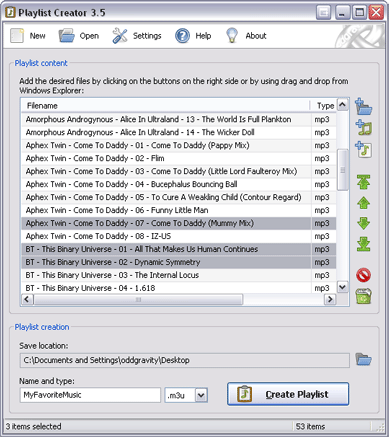Open an existing playlist via Open

(79, 36)
